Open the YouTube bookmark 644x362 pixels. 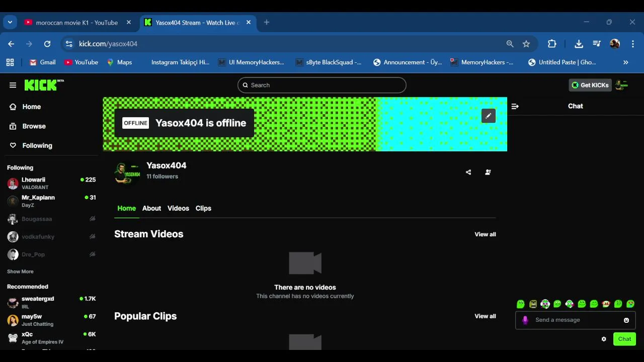point(81,62)
